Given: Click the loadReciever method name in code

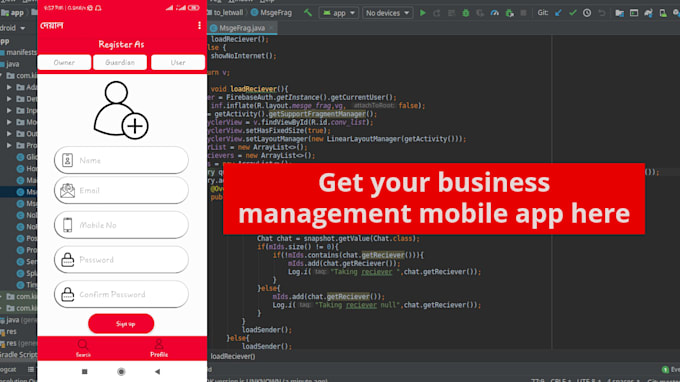Looking at the screenshot, I should pyautogui.click(x=253, y=89).
